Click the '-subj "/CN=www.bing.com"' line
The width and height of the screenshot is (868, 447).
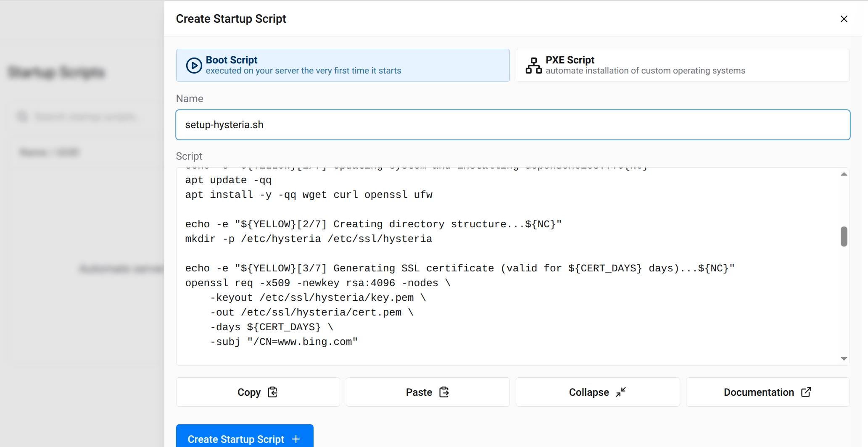[284, 342]
